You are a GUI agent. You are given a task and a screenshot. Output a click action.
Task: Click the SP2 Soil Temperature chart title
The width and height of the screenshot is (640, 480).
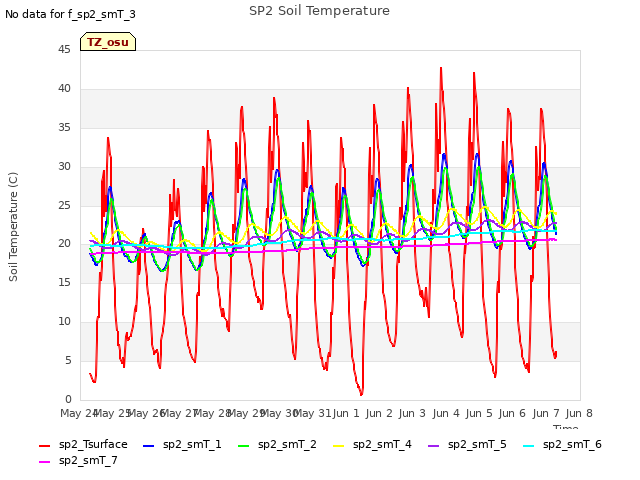[x=319, y=11]
